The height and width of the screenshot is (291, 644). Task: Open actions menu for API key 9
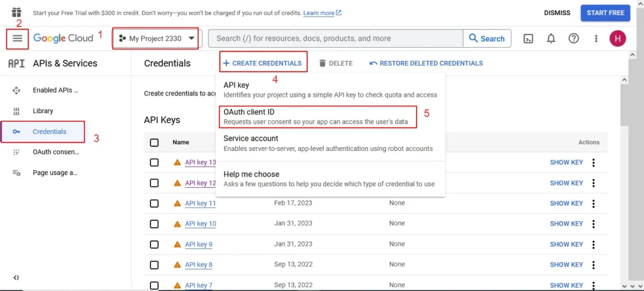point(594,244)
